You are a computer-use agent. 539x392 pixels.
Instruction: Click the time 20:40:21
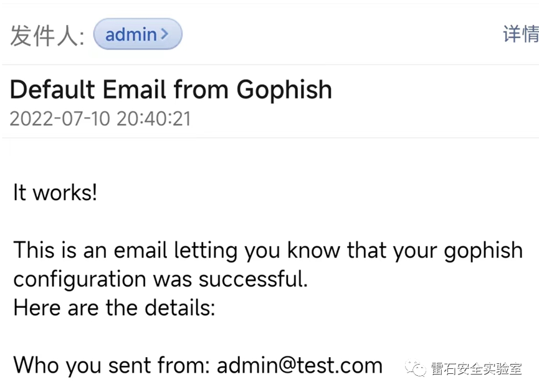[x=154, y=118]
